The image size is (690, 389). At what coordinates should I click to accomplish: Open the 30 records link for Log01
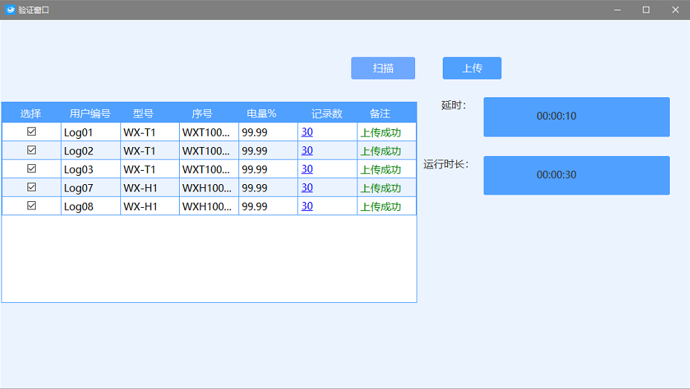pos(307,132)
